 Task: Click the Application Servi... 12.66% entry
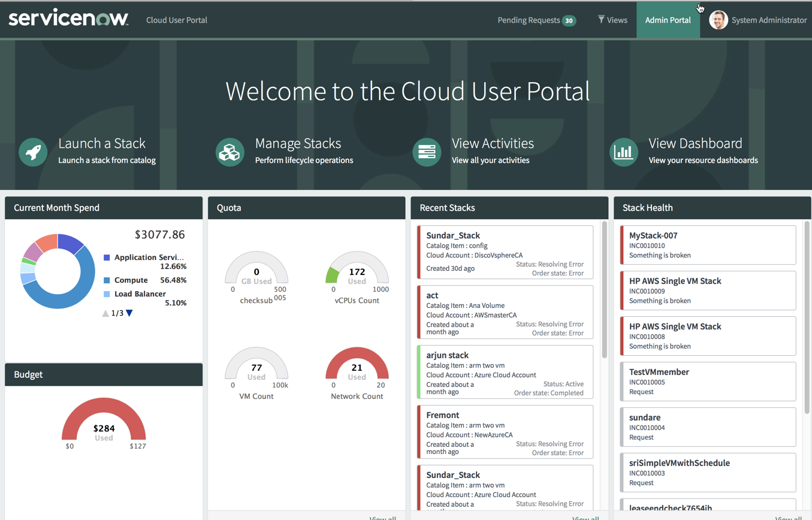tap(145, 262)
